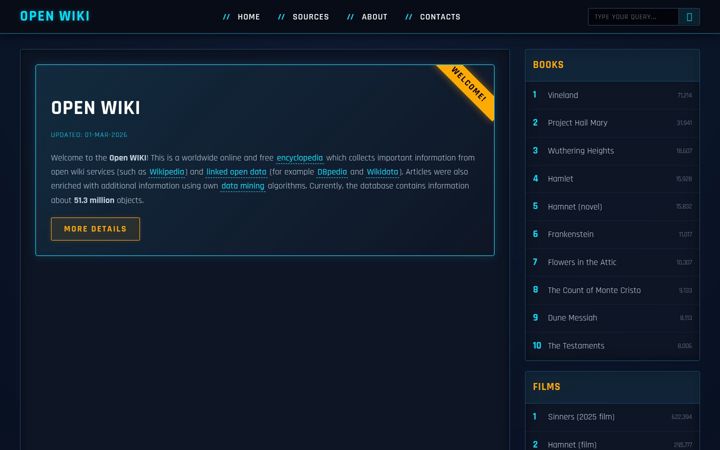Click the Films panel heading
The image size is (720, 450).
(x=546, y=387)
